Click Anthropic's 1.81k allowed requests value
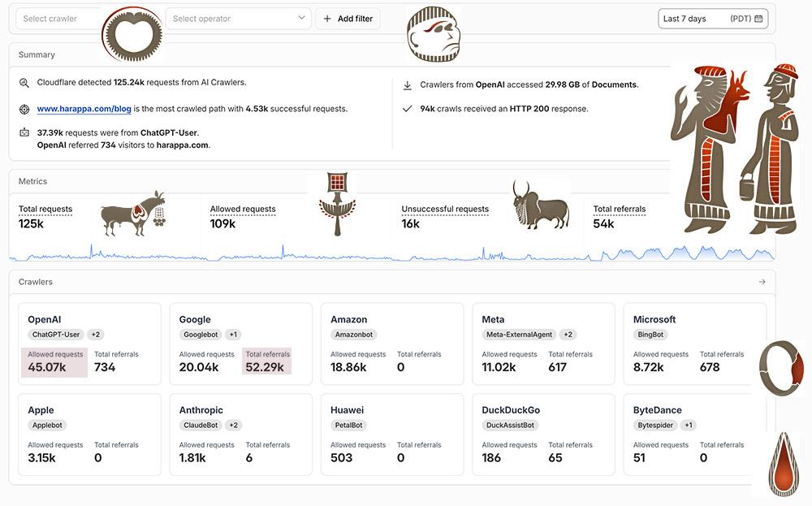The height and width of the screenshot is (506, 812). pos(192,458)
